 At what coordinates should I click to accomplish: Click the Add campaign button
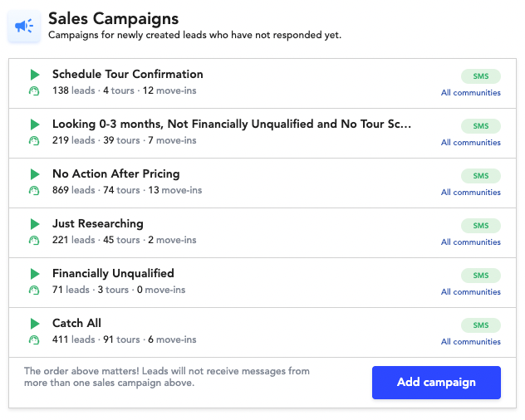coord(436,383)
